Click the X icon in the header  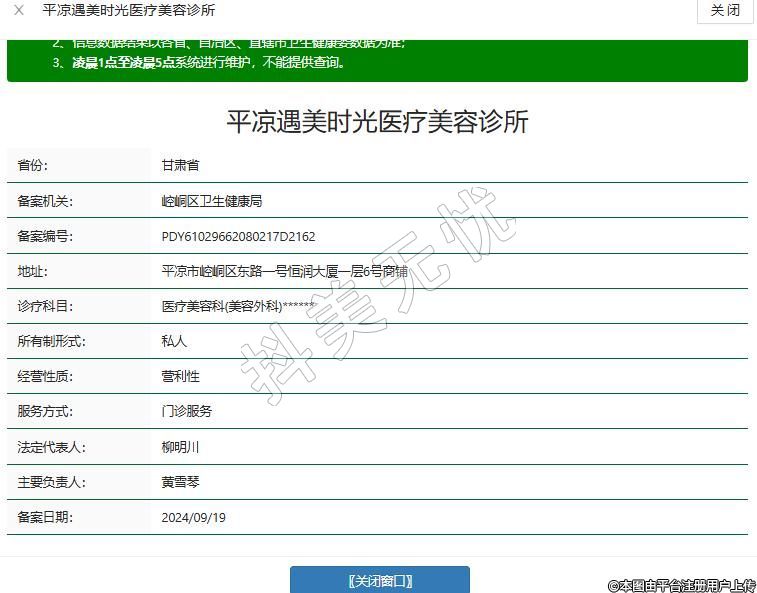click(18, 11)
